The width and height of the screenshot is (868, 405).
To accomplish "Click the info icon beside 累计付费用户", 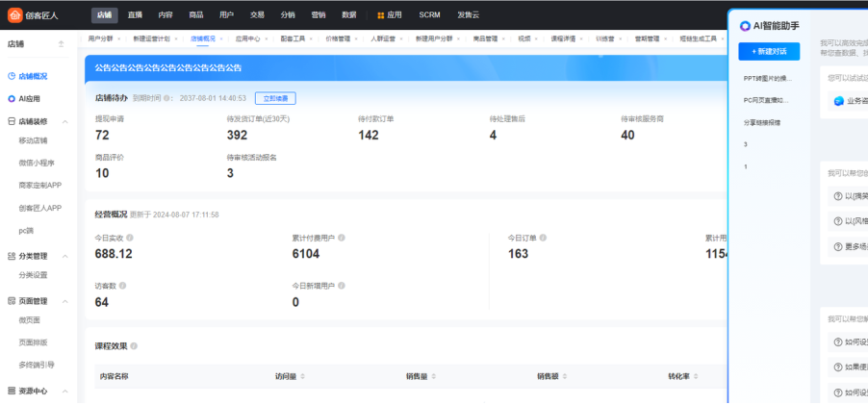I will 342,237.
